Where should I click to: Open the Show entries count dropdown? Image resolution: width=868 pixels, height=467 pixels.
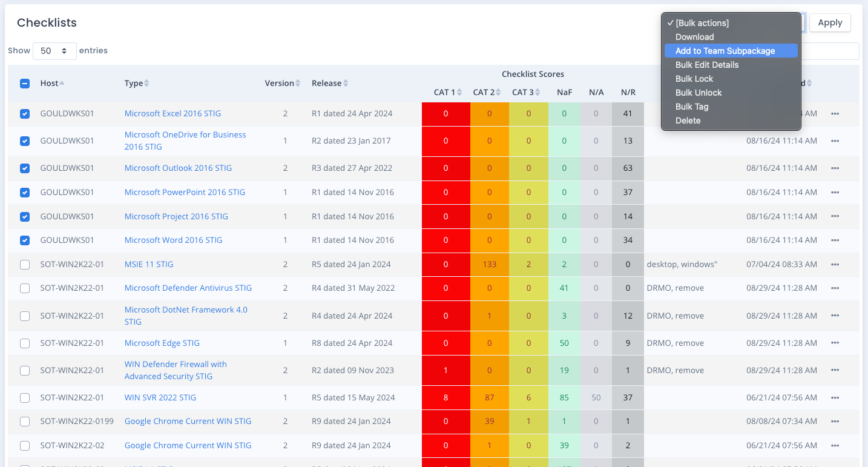pos(54,51)
